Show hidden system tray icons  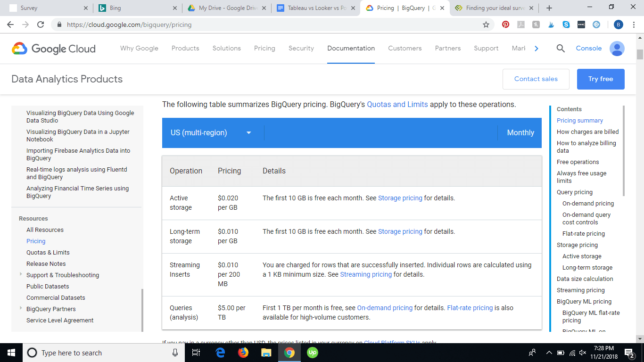tap(549, 353)
